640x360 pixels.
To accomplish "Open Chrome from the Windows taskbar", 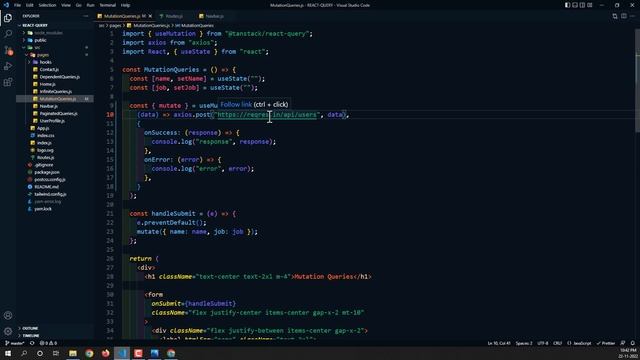I will click(89, 353).
